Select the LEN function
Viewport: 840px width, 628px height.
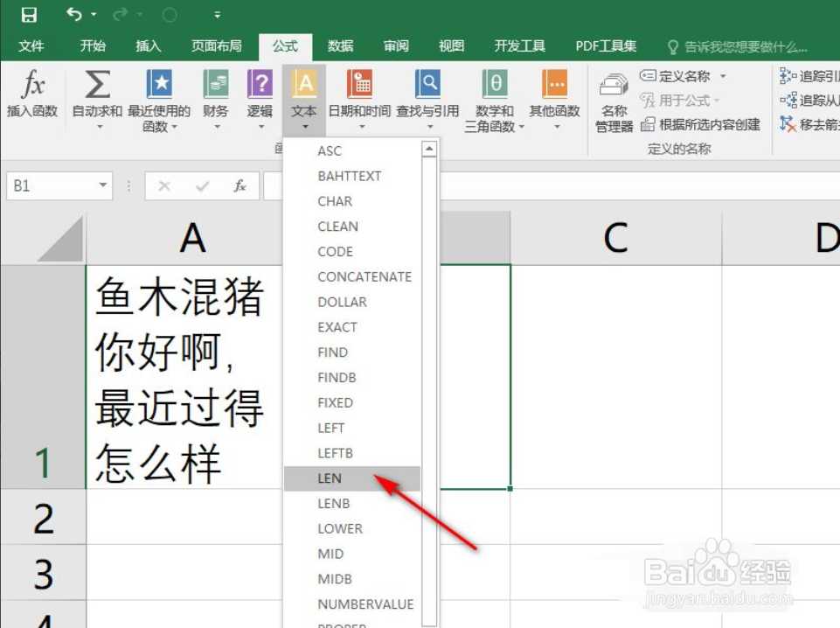coord(352,478)
